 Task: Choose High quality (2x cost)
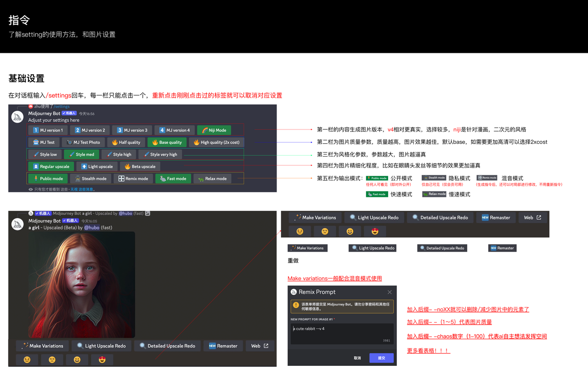coord(216,142)
